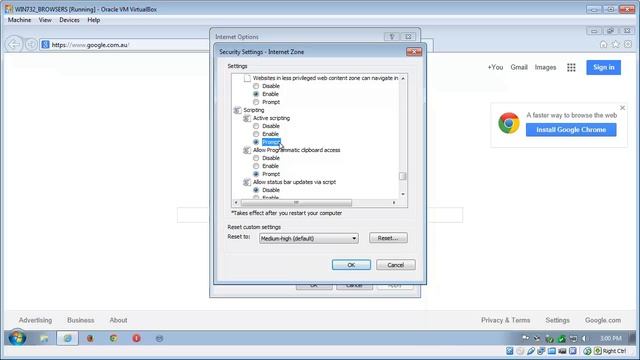The width and height of the screenshot is (640, 360).
Task: Select Enable under Websites in less privileged zone
Action: 256,94
